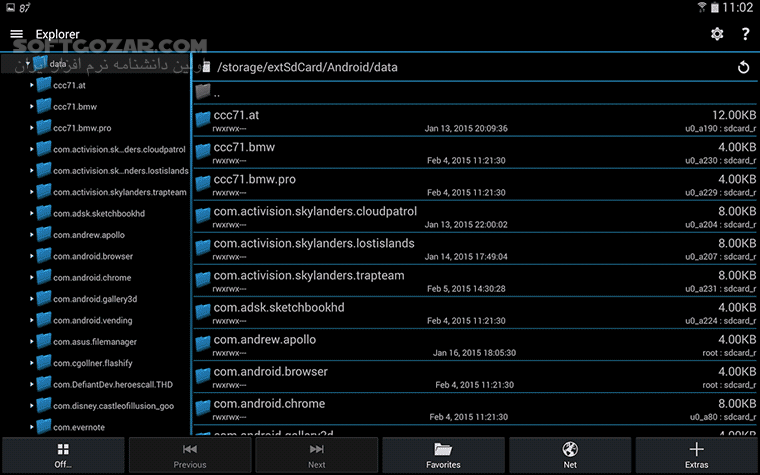The width and height of the screenshot is (760, 475).
Task: Click tree folder icon of com.evernote
Action: pos(44,426)
